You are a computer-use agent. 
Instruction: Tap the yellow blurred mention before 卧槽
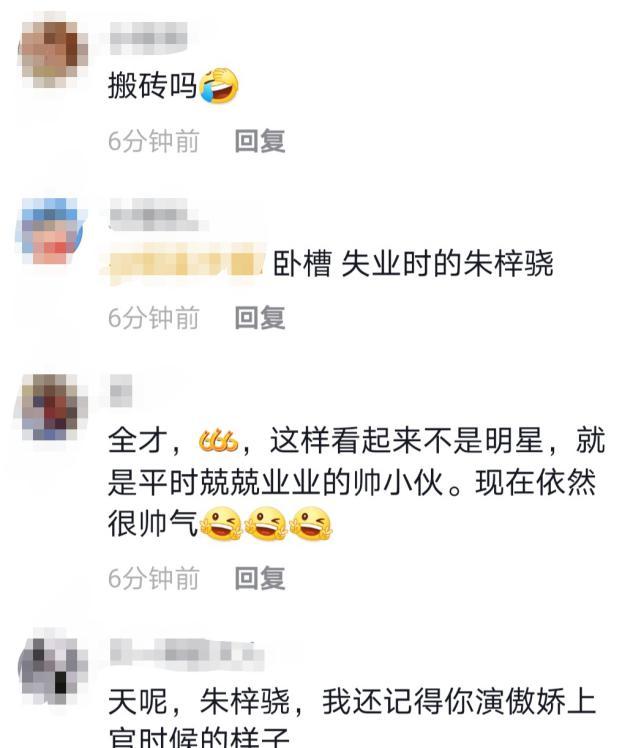point(184,263)
